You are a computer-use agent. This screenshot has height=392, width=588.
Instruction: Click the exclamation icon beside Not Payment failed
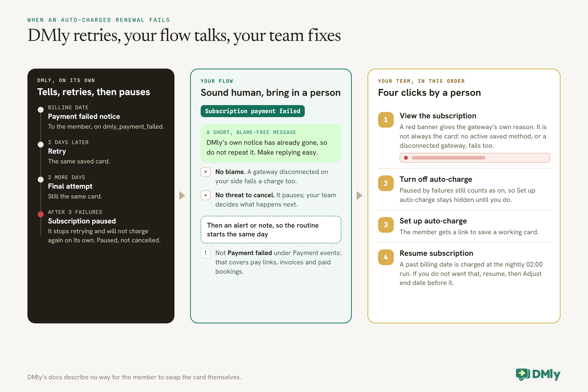[206, 253]
